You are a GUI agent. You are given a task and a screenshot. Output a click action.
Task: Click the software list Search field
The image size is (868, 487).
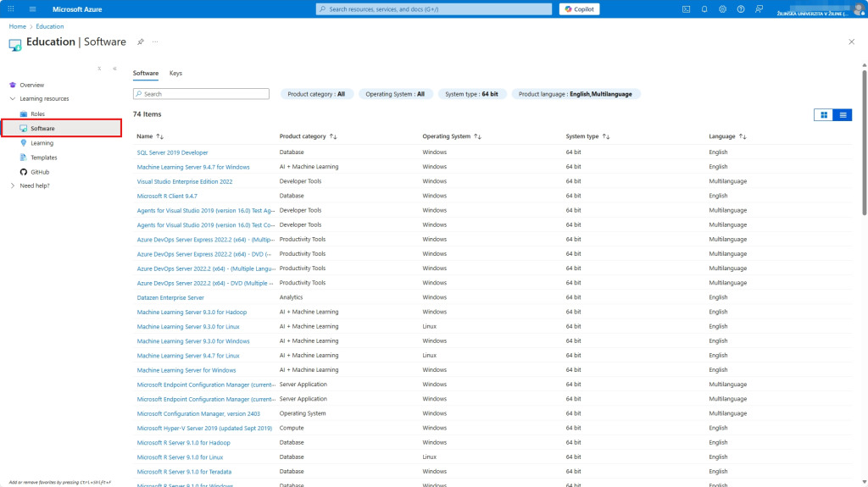(203, 94)
